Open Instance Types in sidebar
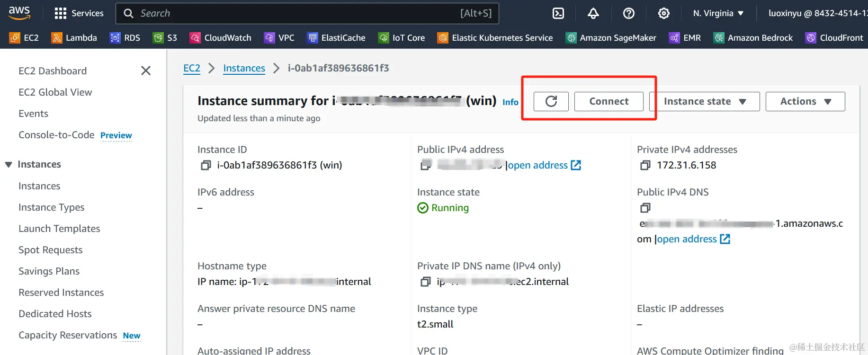This screenshot has width=868, height=355. [52, 207]
